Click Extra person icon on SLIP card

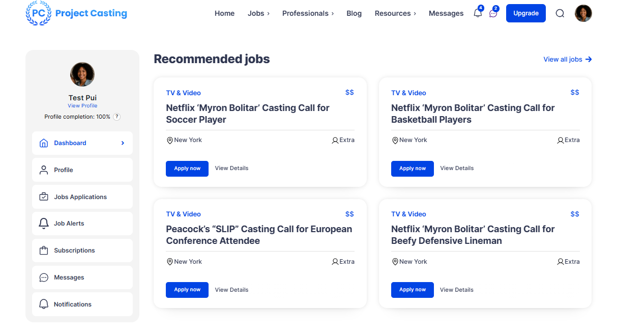click(335, 262)
